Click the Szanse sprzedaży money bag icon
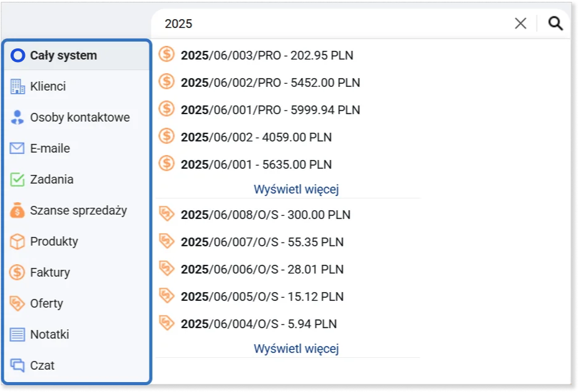This screenshot has width=579, height=392. [x=17, y=210]
